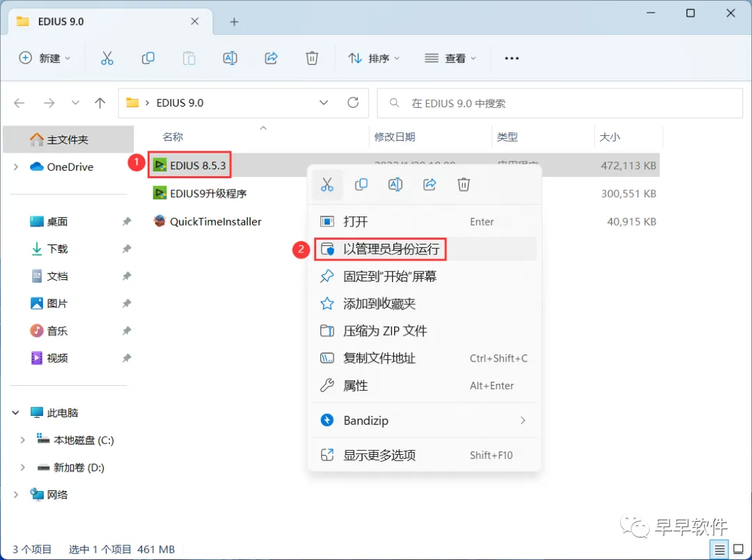Open 下载 in the sidebar

click(57, 249)
